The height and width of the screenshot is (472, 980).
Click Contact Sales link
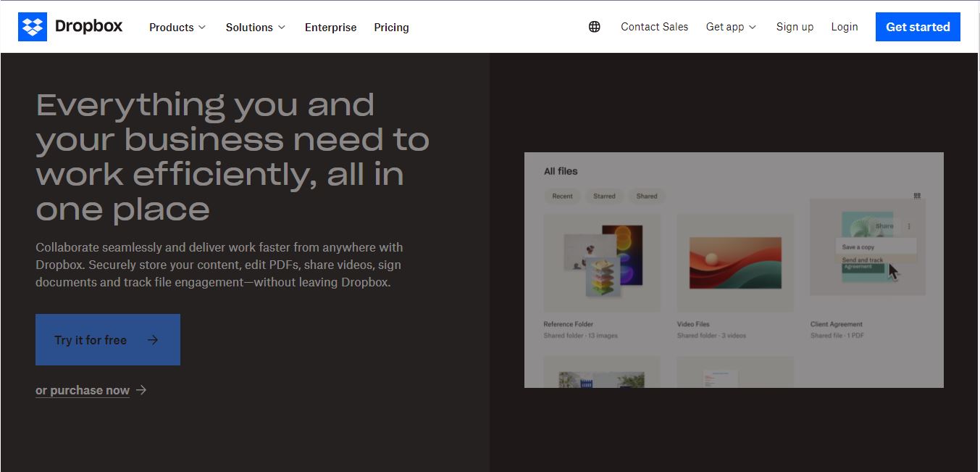(655, 27)
